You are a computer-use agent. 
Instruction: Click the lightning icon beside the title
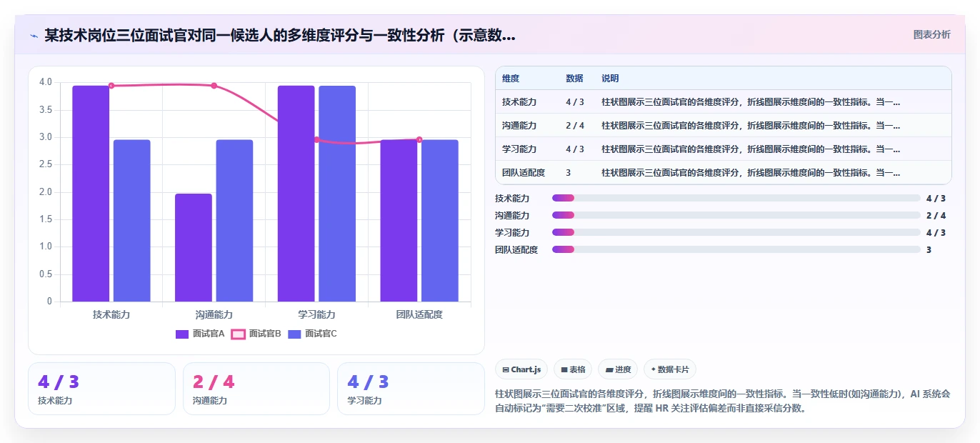point(34,35)
